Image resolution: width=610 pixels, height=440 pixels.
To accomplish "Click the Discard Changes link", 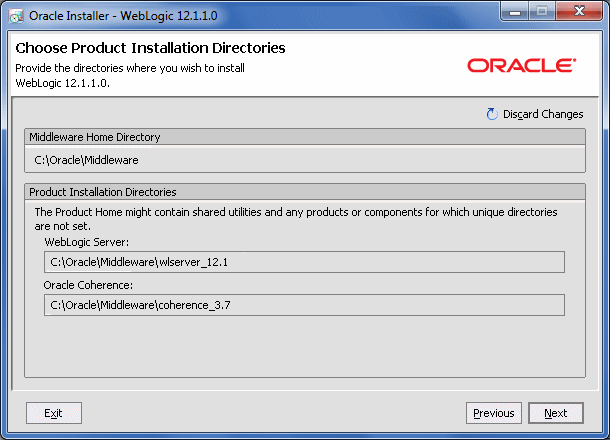I will coord(543,114).
